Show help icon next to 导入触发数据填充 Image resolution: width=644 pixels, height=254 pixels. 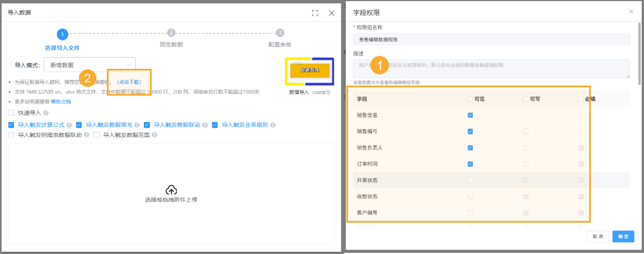pos(137,125)
